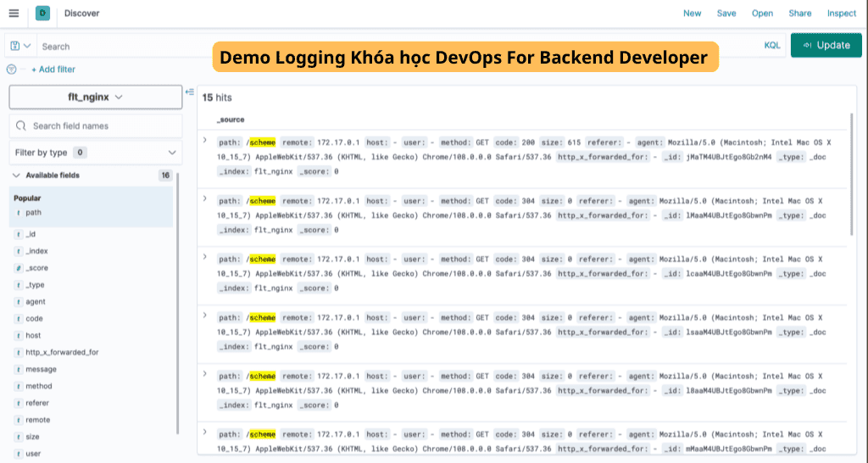Open the saved query menu icon
Viewport: 868px width, 463px height.
tap(20, 46)
